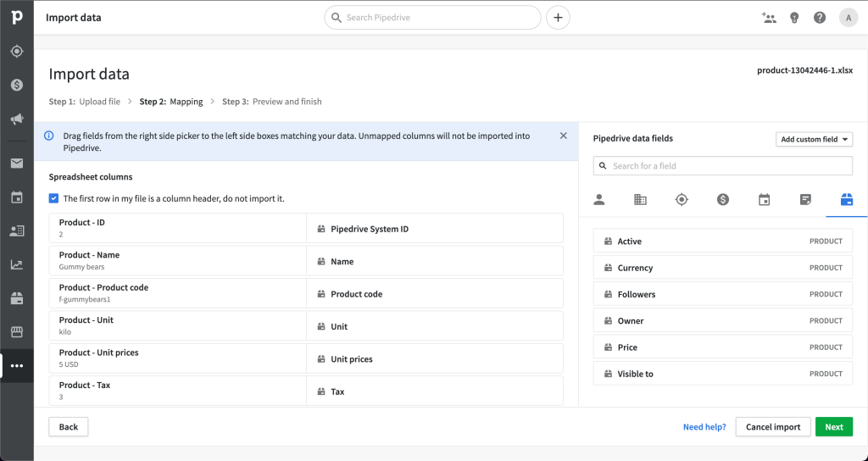This screenshot has height=461, width=868.
Task: Click Product - Unit prices spreadsheet column
Action: (178, 359)
